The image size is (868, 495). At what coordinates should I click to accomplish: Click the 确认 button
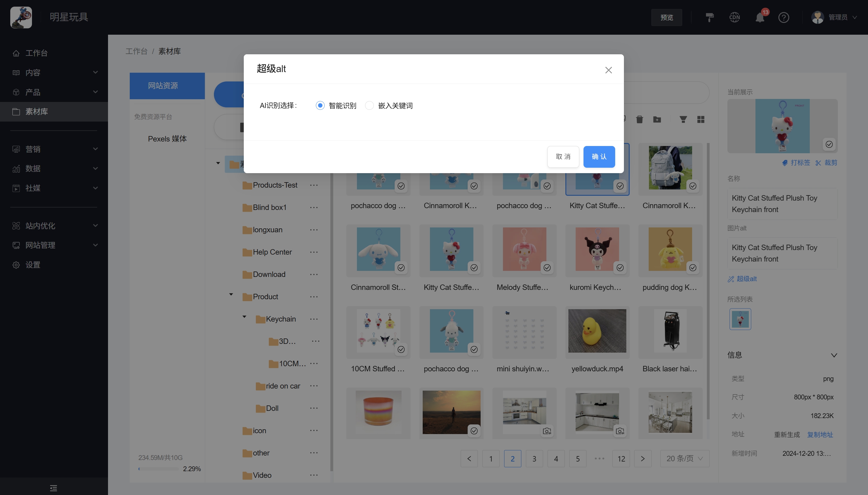click(599, 156)
